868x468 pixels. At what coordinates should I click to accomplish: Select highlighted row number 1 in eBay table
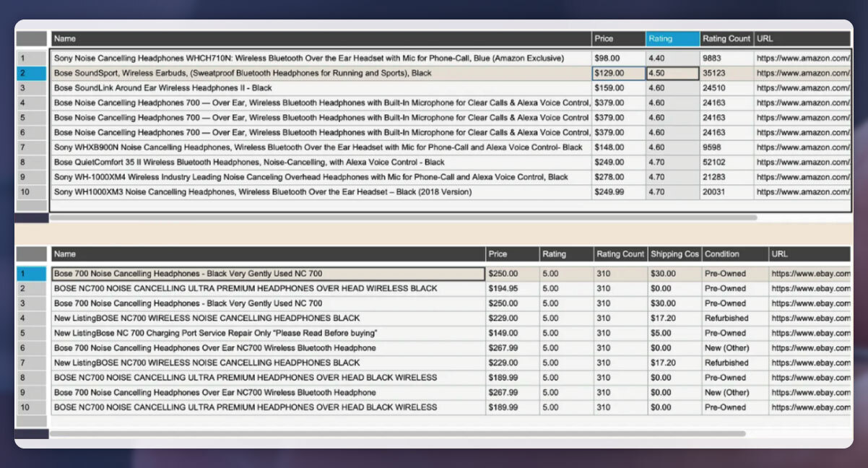32,274
